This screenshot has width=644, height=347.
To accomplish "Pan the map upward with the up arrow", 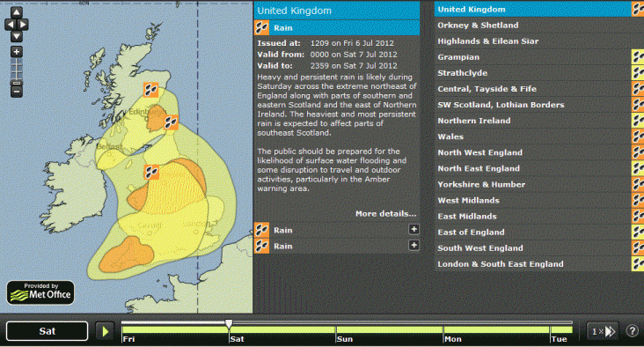I will (17, 12).
